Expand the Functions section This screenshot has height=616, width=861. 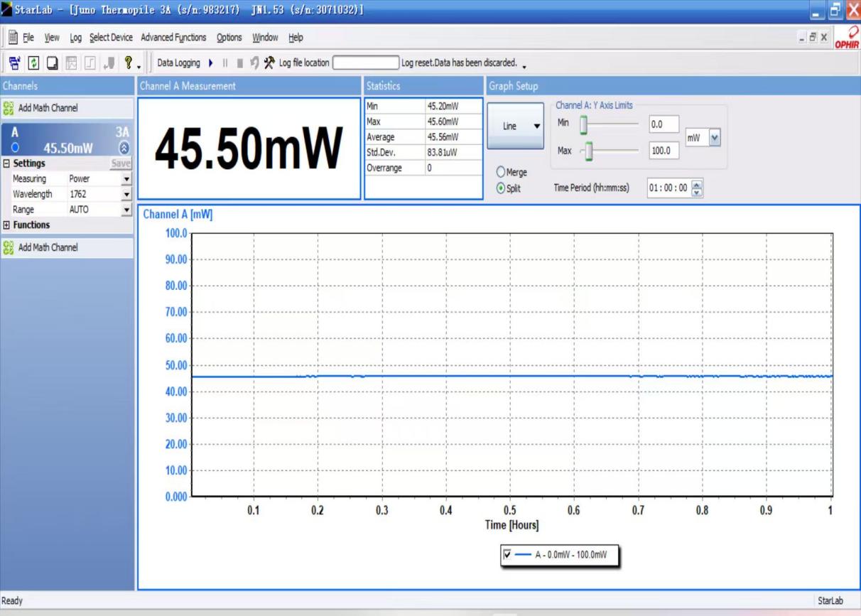(x=6, y=225)
